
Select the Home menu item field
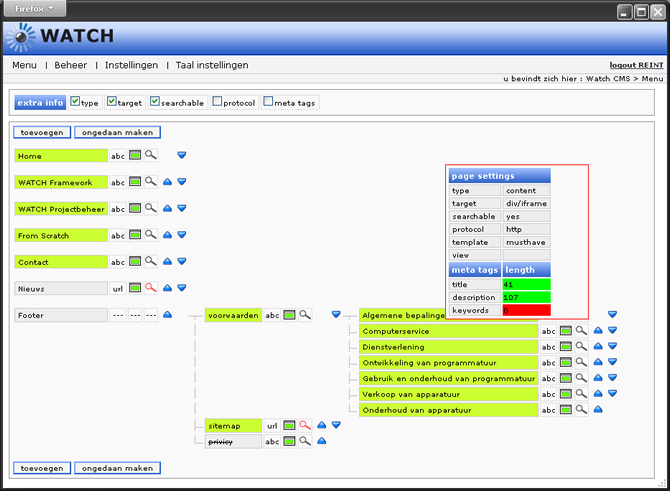pos(61,156)
